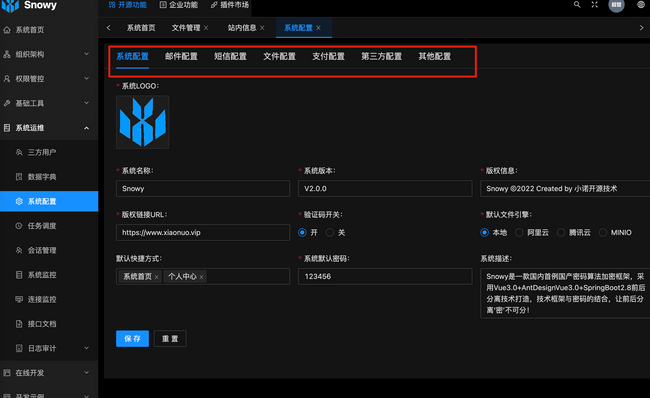650x398 pixels.
Task: Switch to 短信配置 tab
Action: pyautogui.click(x=230, y=56)
